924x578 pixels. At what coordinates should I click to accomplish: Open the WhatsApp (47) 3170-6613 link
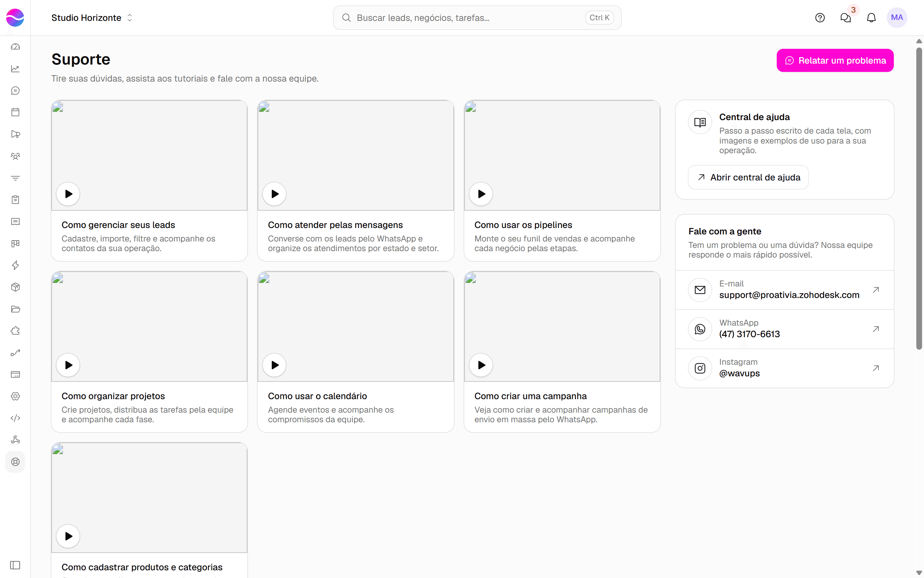click(x=785, y=329)
